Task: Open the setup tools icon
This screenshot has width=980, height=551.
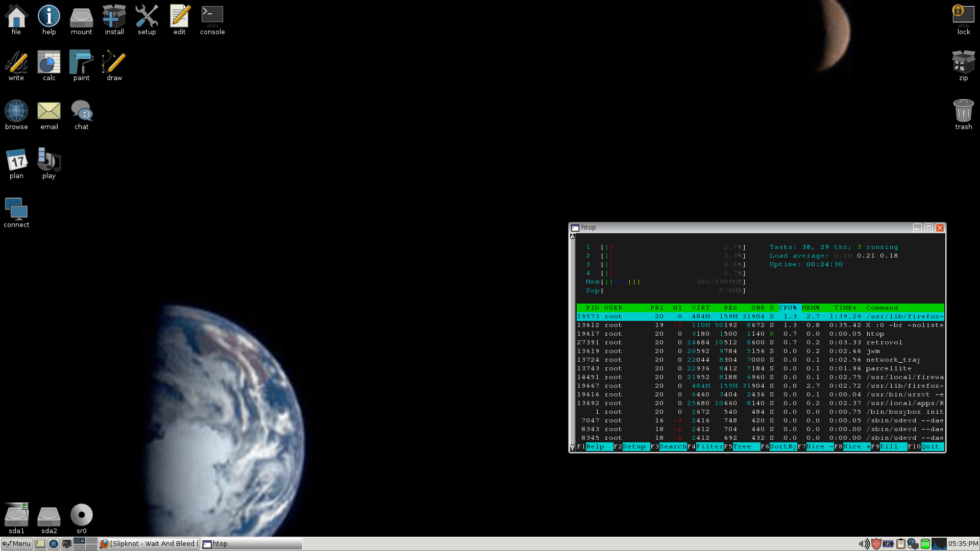Action: click(147, 20)
